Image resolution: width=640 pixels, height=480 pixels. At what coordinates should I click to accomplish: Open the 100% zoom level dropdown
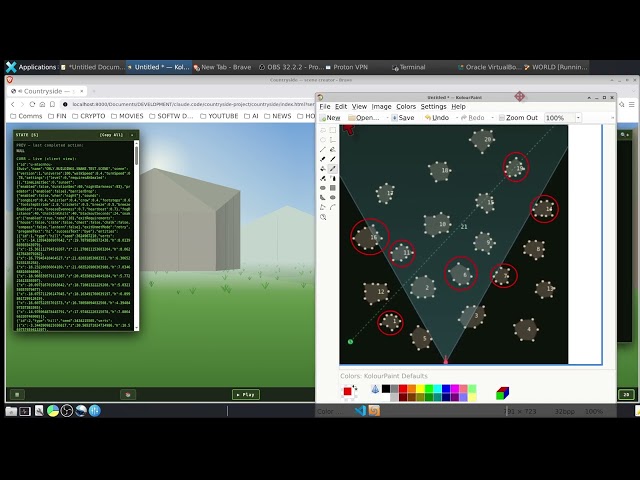[578, 118]
